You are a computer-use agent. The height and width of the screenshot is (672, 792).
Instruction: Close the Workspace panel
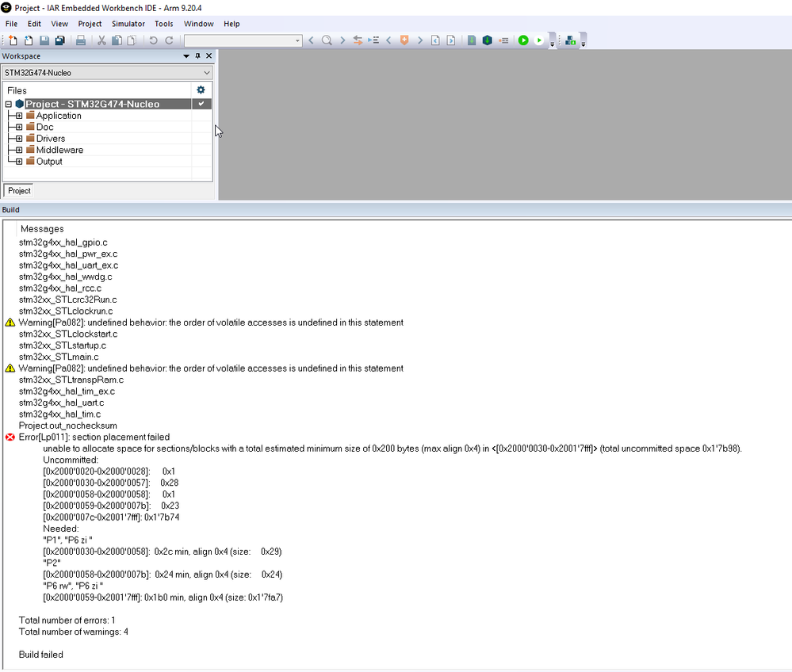tap(209, 56)
